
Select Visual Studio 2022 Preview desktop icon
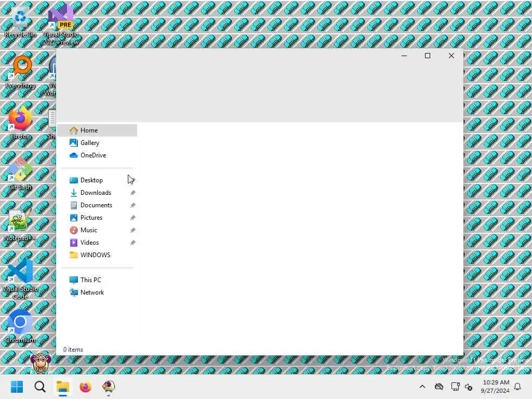pos(61,24)
